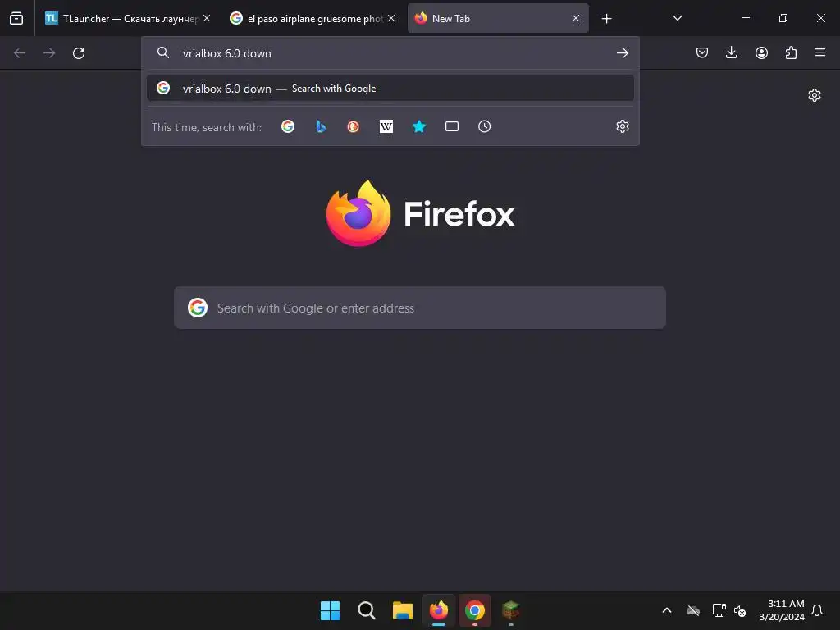Save to Pocket icon
The image size is (840, 630).
coord(702,53)
